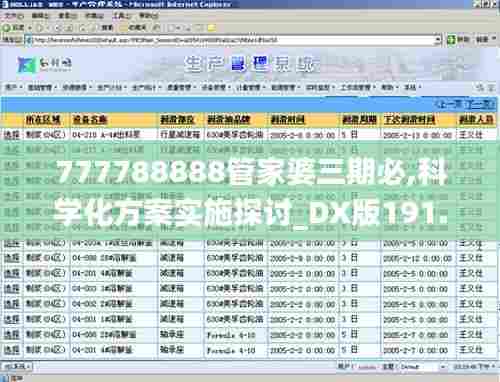This screenshot has width=500, height=382.
Task: Click the 润滑油品牌 column header
Action: point(229,119)
